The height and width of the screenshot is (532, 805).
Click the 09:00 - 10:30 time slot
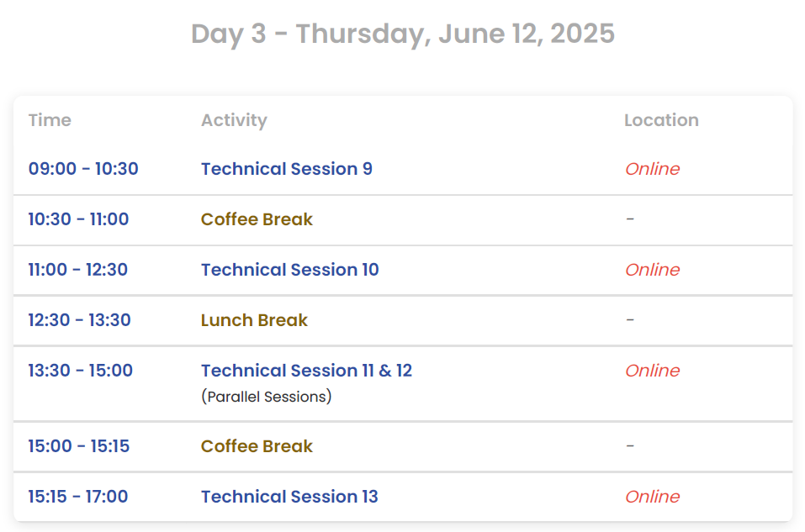(83, 169)
